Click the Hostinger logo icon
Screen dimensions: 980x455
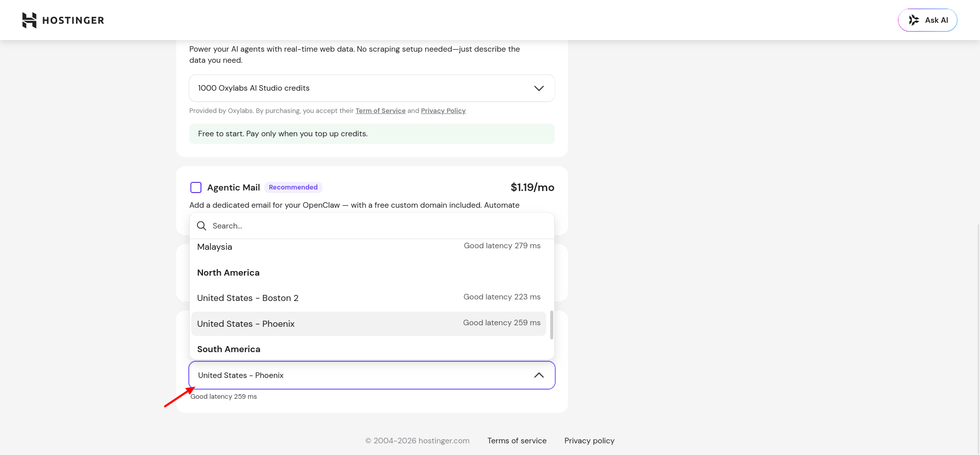coord(29,20)
